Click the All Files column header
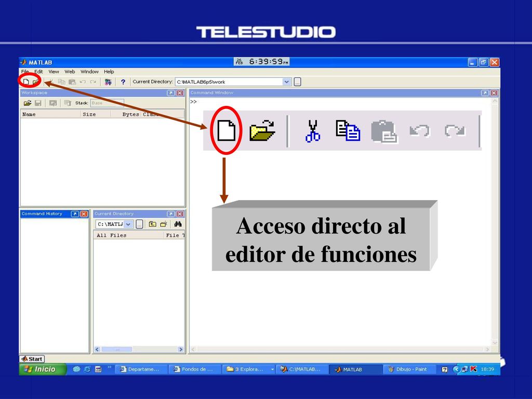532x399 pixels. point(129,235)
